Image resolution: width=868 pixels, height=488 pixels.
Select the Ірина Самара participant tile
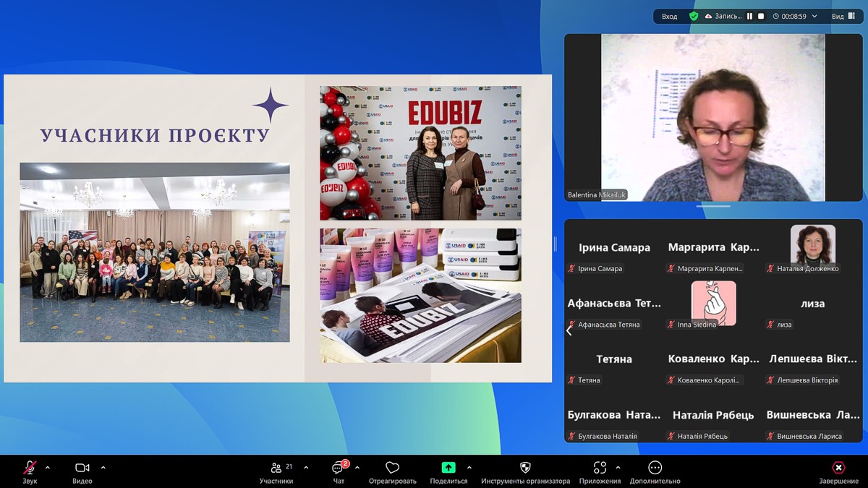point(614,247)
